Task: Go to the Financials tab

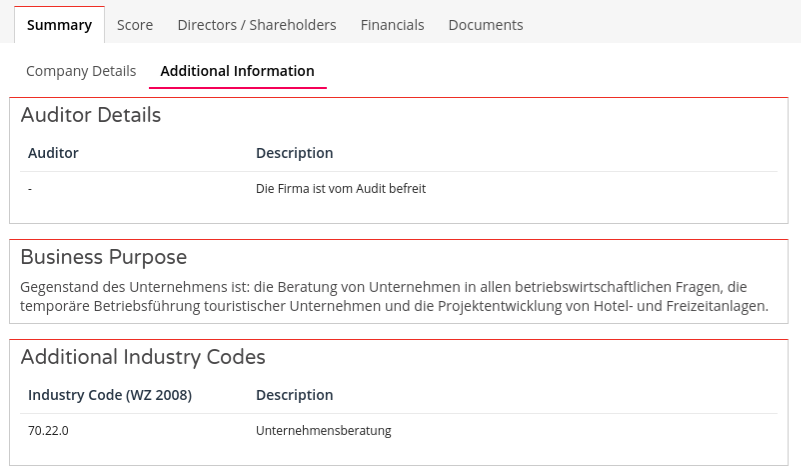Action: tap(392, 25)
